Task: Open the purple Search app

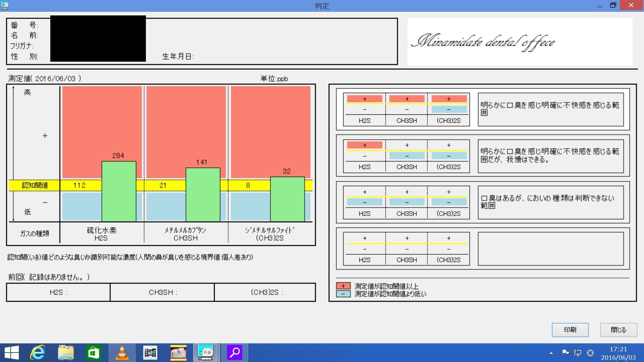Action: pos(235,352)
